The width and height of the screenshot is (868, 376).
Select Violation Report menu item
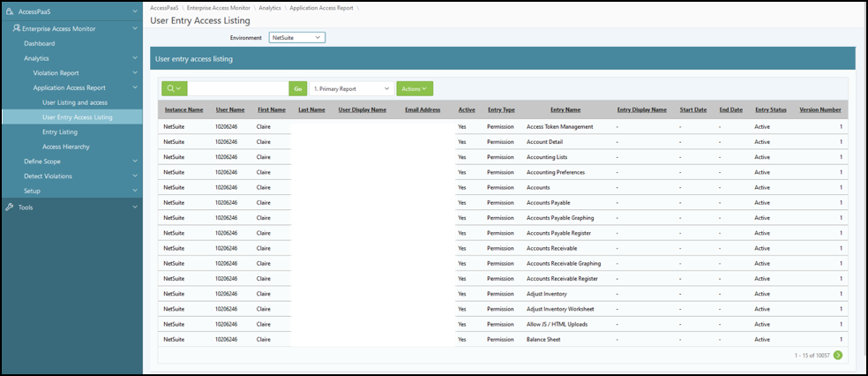click(x=56, y=72)
